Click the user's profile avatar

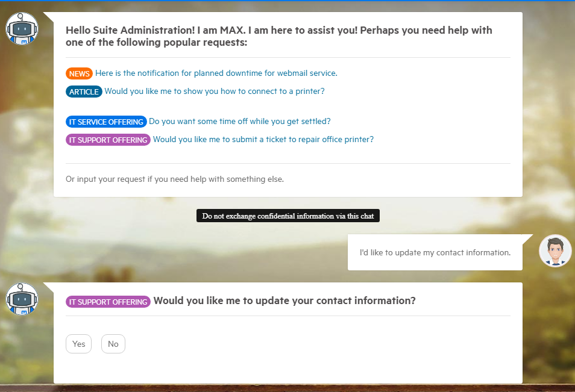[x=555, y=250]
